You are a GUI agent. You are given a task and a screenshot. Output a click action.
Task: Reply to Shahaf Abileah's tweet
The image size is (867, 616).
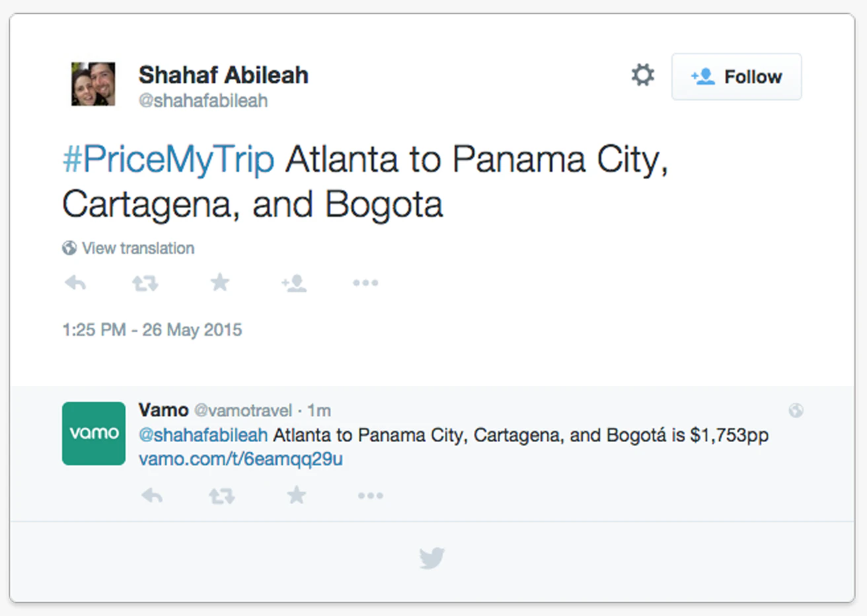tap(75, 284)
